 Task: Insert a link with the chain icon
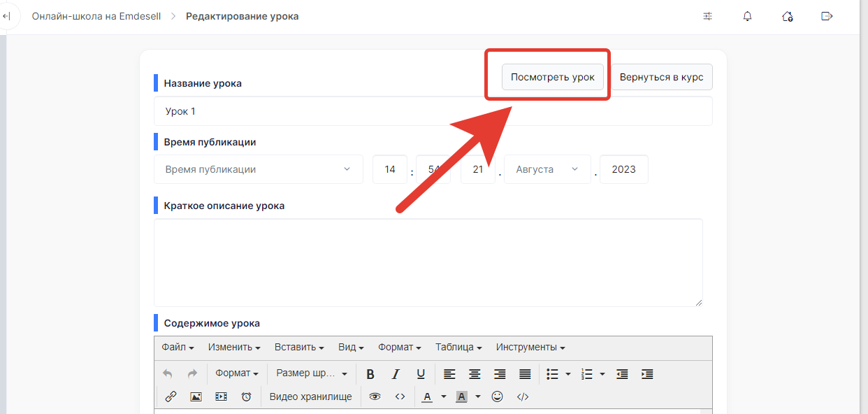[x=171, y=397]
